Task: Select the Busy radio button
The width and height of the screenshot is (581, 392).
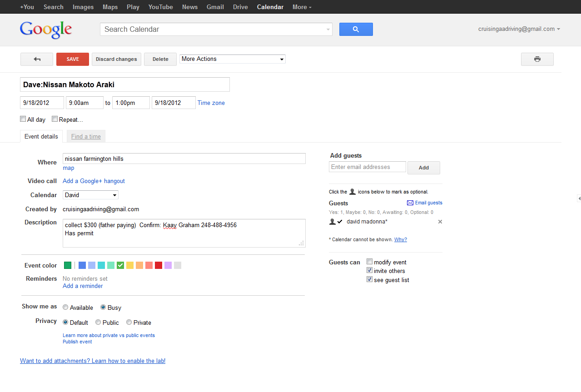Action: 103,307
